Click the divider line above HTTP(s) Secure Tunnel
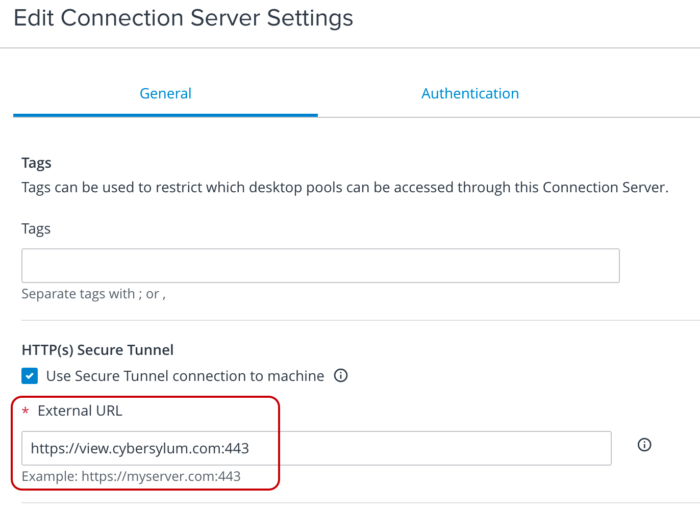Viewport: 700px width, 512px height. tap(360, 320)
